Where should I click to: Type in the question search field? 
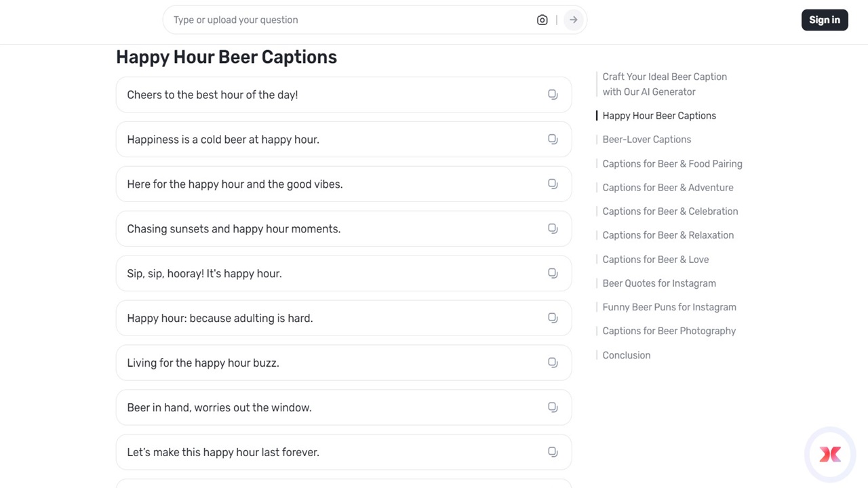click(349, 20)
